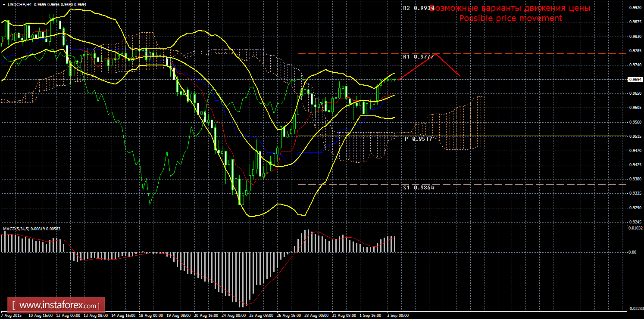
Task: Click the R1 0.9777 resistance label
Action: (x=419, y=57)
